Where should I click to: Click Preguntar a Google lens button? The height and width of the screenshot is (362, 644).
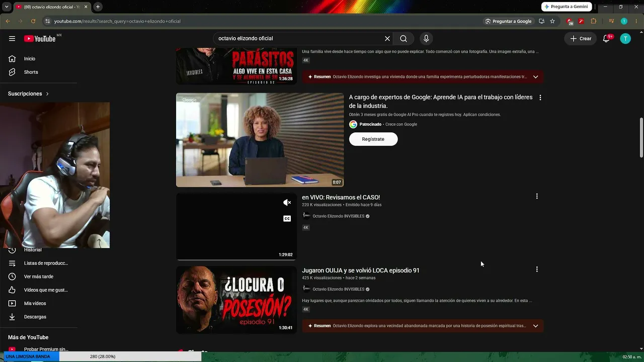[x=508, y=21]
